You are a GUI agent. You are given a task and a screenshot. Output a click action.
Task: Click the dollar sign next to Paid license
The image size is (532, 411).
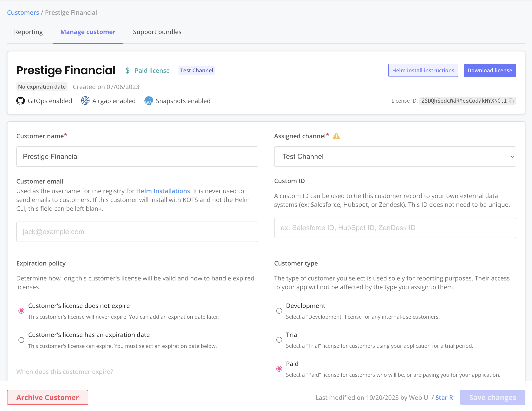click(128, 70)
